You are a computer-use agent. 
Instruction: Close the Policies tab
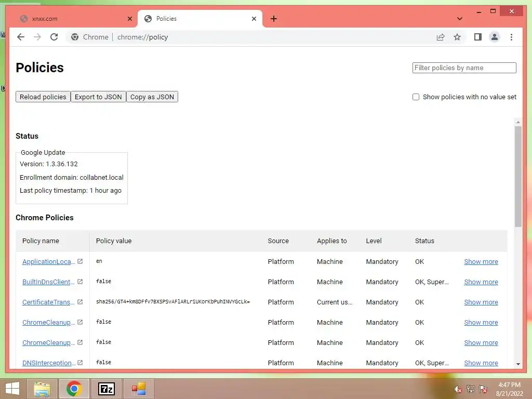coord(254,19)
